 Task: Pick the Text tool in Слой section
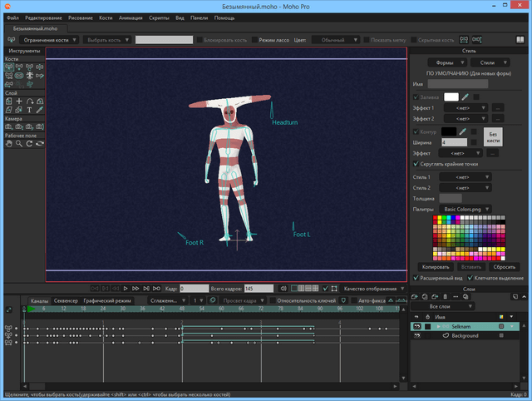coord(29,110)
